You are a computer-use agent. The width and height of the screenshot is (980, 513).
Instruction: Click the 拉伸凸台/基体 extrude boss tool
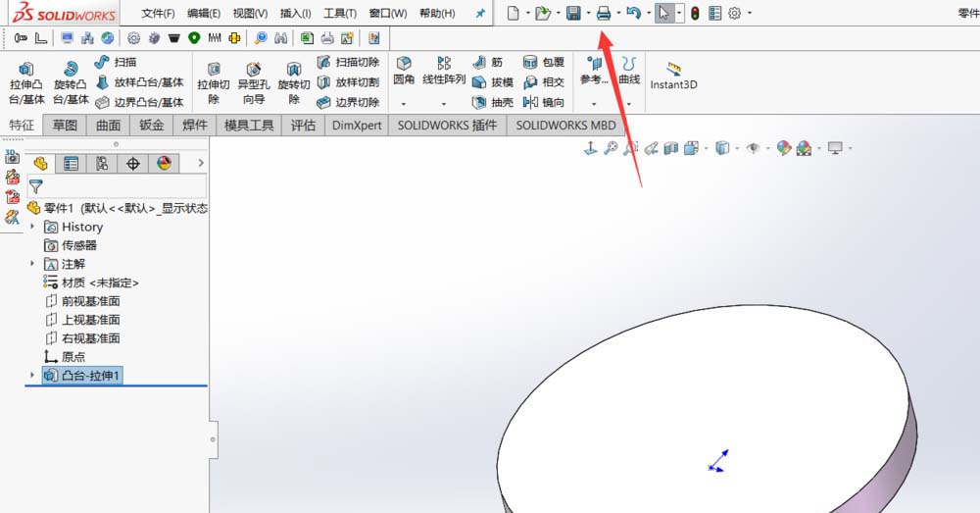[x=26, y=83]
